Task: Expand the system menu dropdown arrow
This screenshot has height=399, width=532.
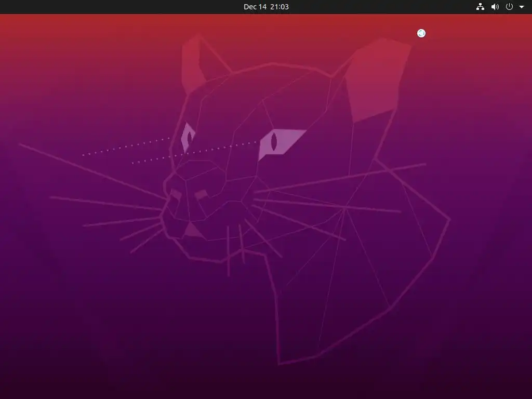Action: (522, 7)
